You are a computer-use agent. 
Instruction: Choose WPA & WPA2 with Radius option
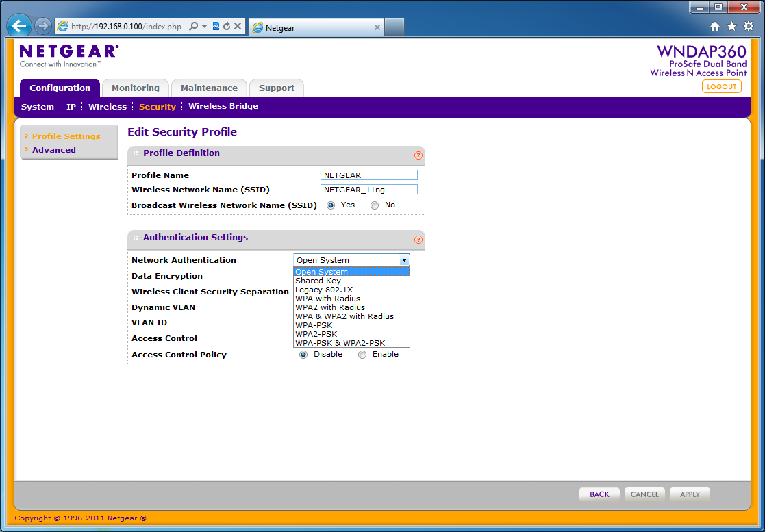pos(351,316)
